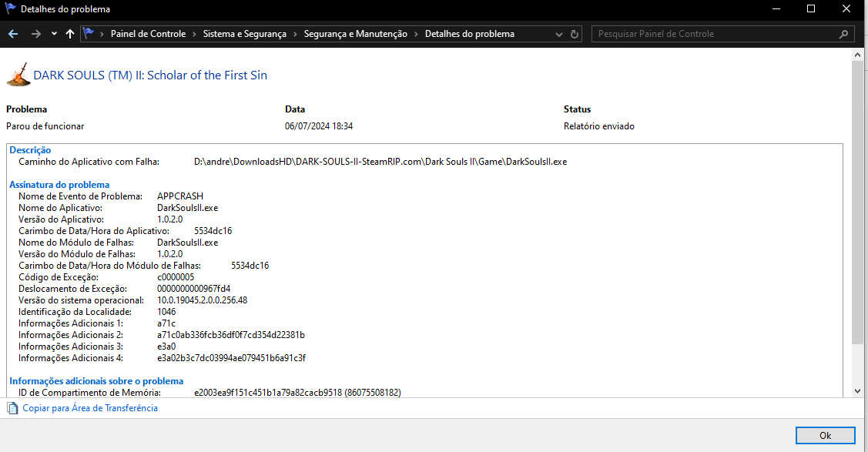Screen dimensions: 868x452
Task: Go up one level arrow
Action: click(70, 34)
